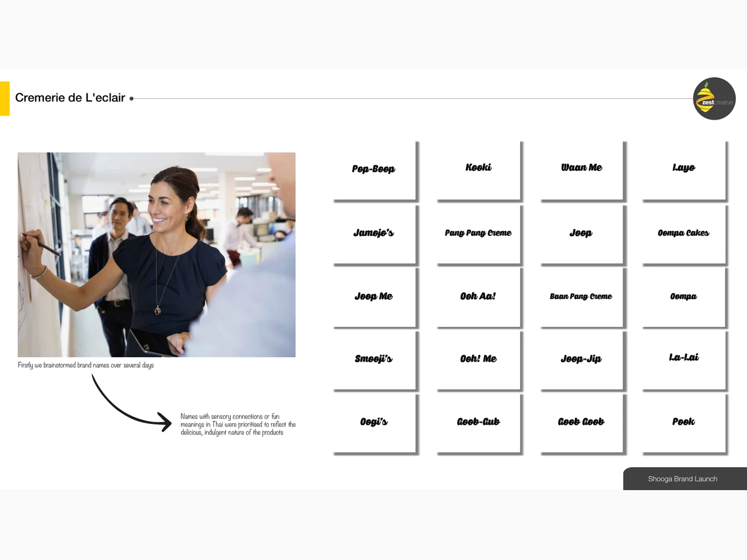Click the Cremerie de L'eclair slide title
The width and height of the screenshot is (747, 560).
point(70,98)
